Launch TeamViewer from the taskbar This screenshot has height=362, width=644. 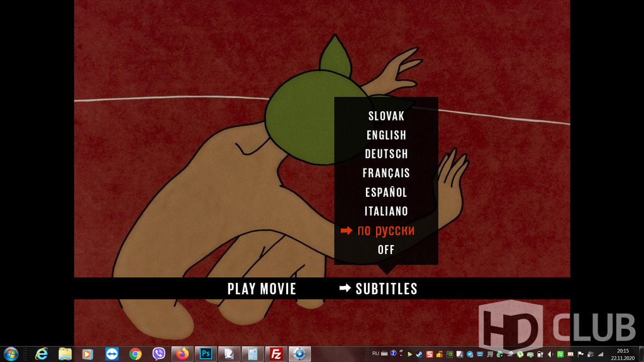[x=112, y=354]
